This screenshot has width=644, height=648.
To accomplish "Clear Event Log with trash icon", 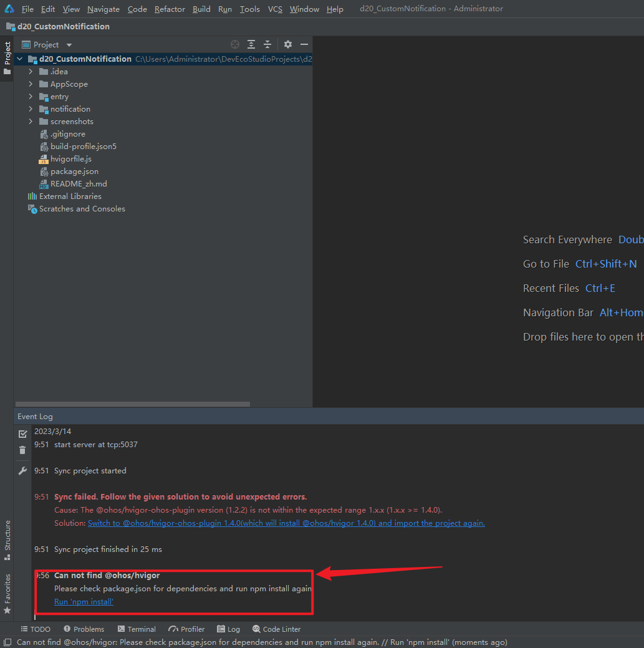I will coord(22,450).
